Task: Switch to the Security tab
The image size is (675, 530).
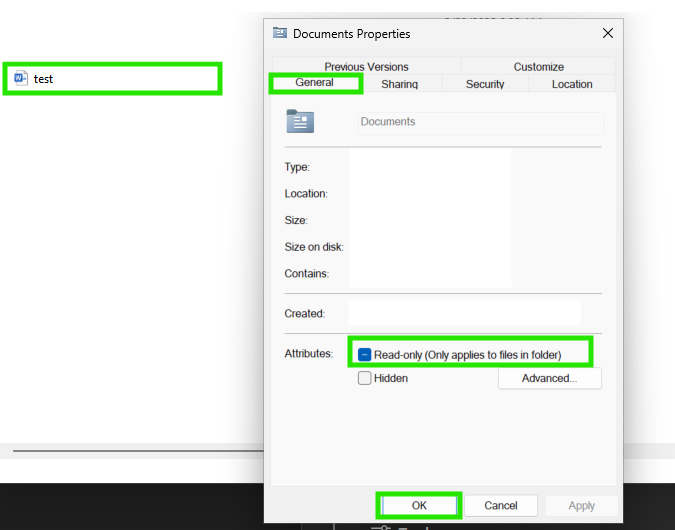Action: tap(485, 84)
